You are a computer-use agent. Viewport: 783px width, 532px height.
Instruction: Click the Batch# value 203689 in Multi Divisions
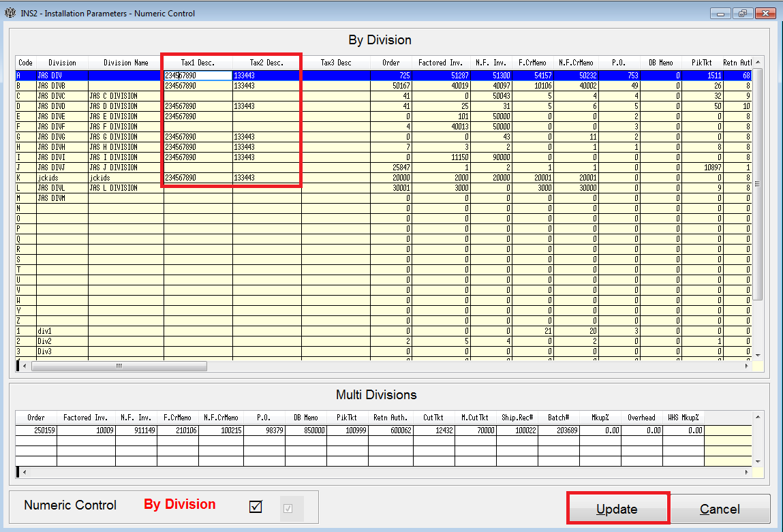(566, 430)
